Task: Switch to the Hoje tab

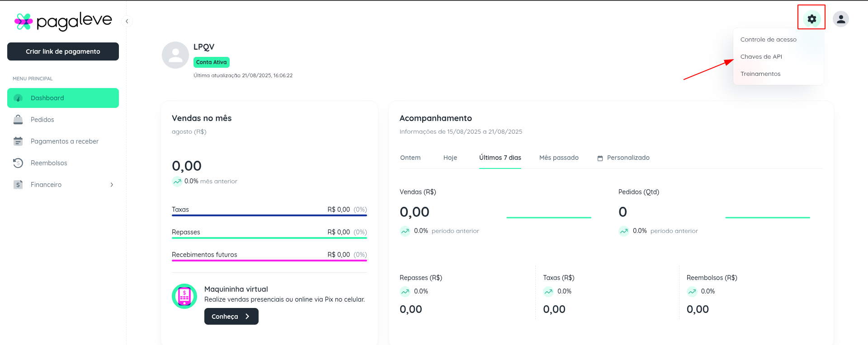Action: 450,158
